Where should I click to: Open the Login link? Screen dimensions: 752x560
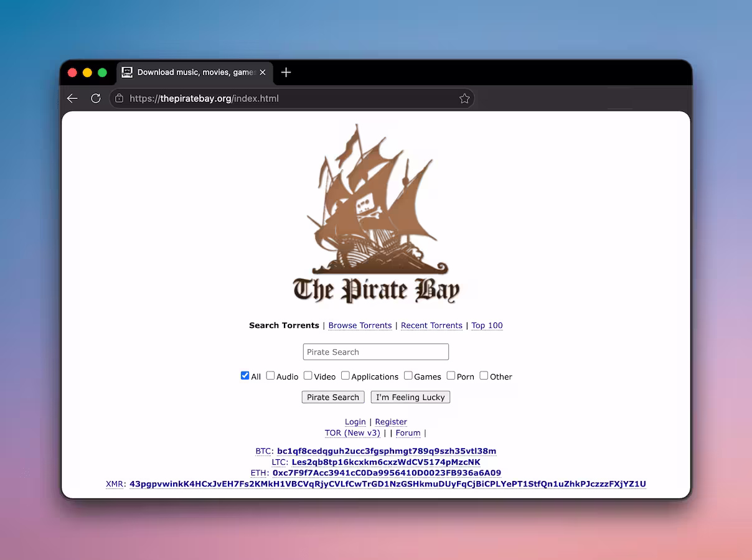click(355, 422)
